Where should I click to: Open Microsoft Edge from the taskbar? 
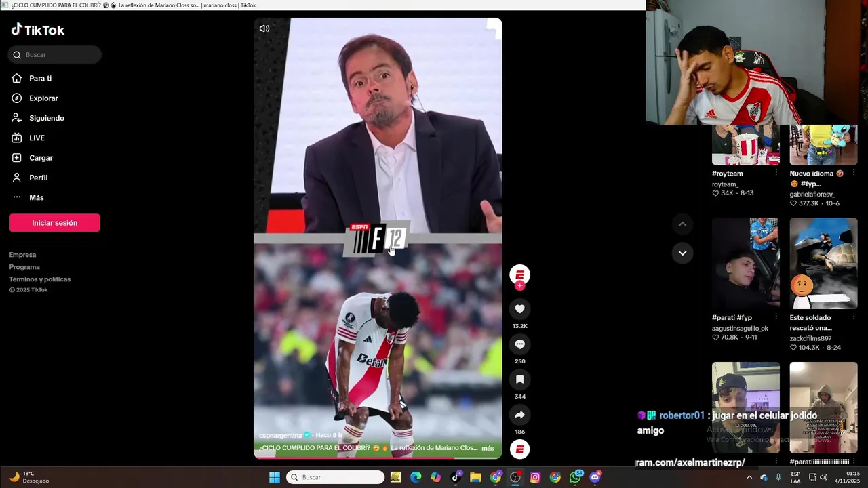(x=416, y=477)
